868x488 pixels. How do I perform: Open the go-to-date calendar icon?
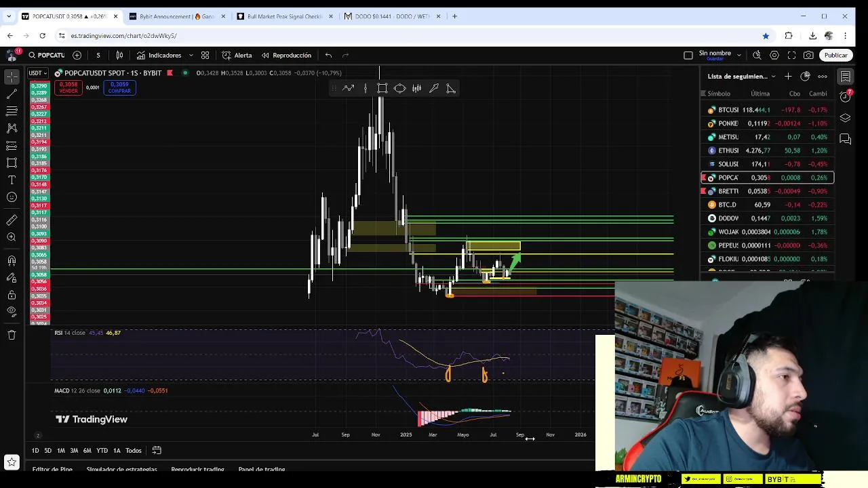click(x=157, y=451)
